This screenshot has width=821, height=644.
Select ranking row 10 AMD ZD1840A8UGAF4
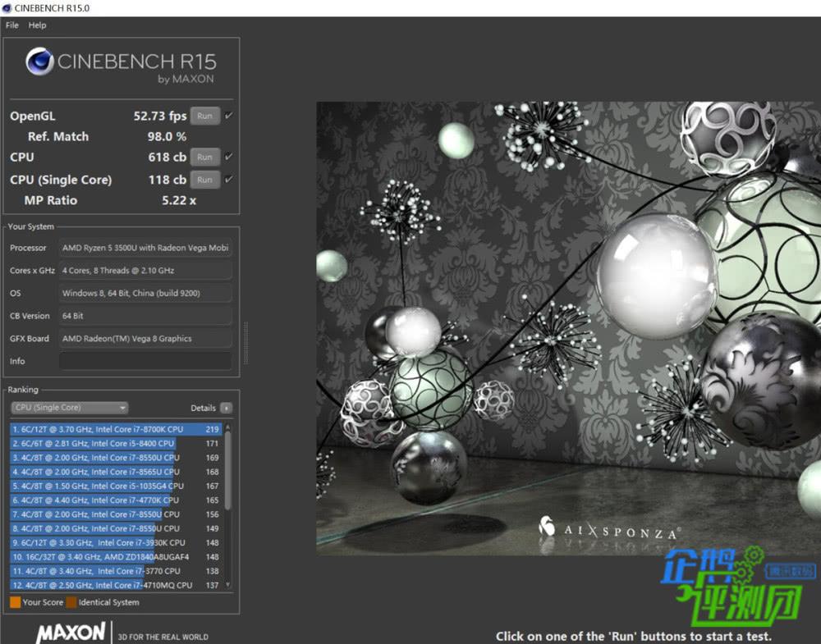pos(116,557)
